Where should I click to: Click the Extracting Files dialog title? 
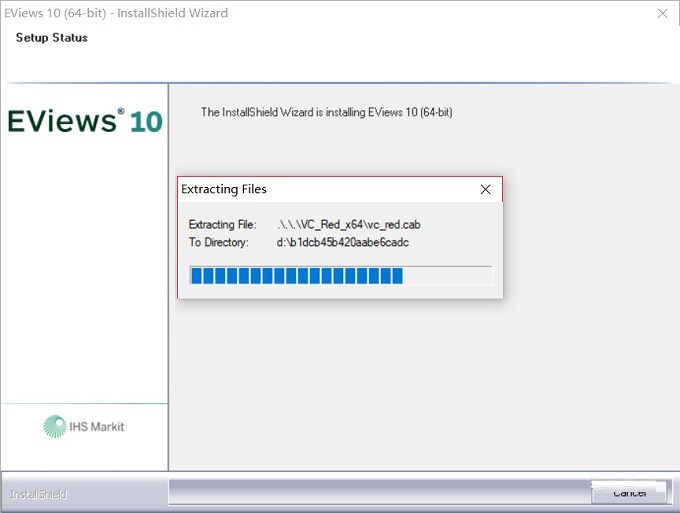[224, 189]
